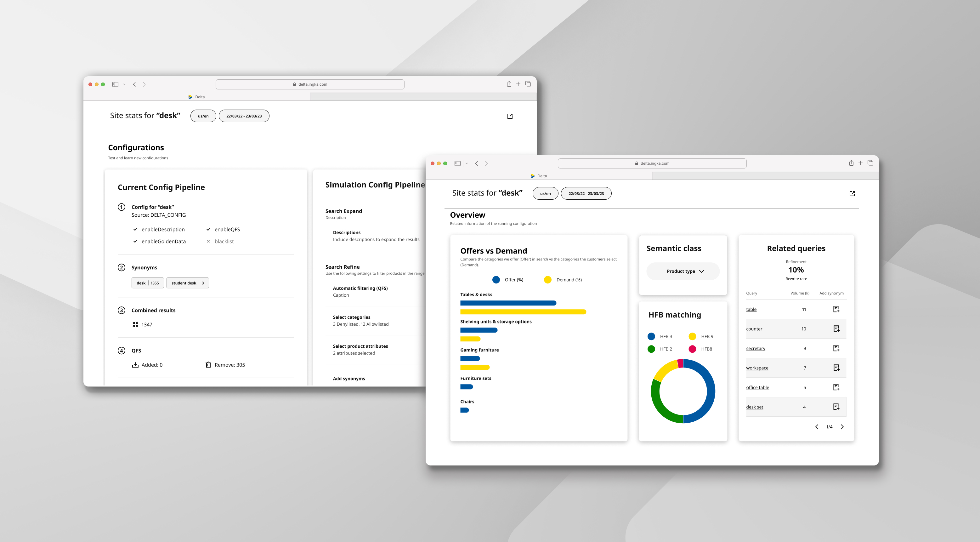Click external link icon in Configurations window
980x542 pixels.
point(510,116)
